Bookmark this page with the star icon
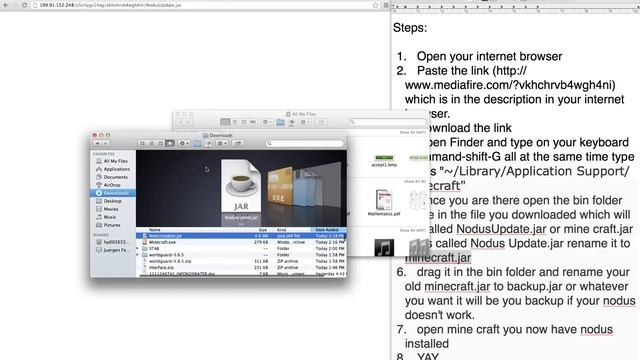 coord(376,5)
